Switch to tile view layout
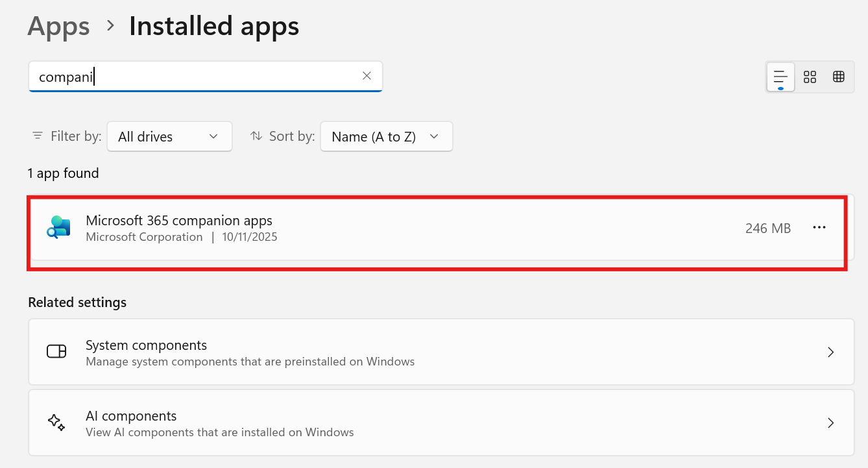868x468 pixels. coord(809,76)
